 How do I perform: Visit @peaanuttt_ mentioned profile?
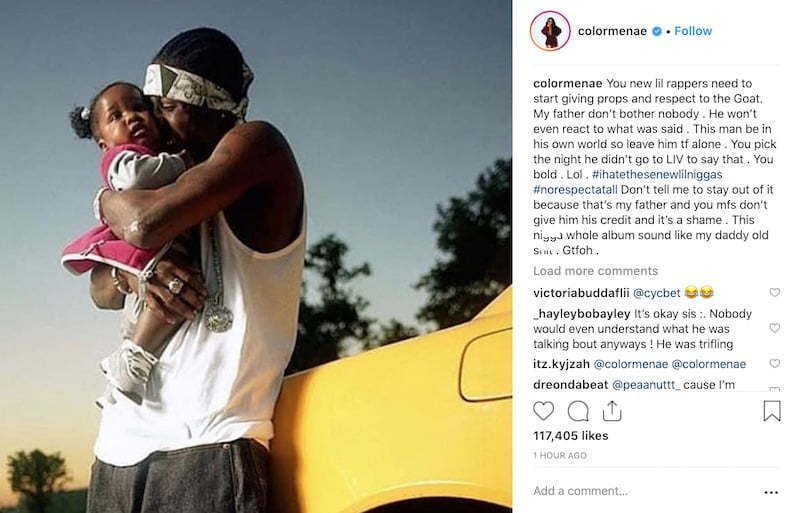tap(645, 385)
